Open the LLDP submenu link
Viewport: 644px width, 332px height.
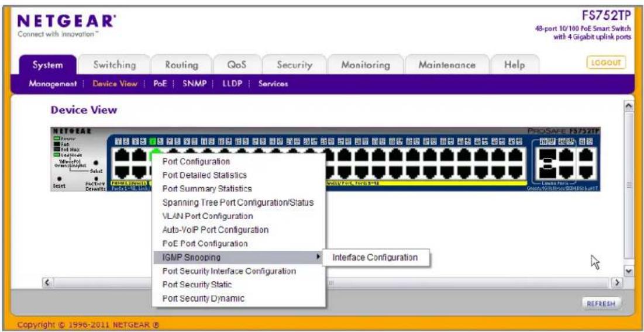[232, 84]
